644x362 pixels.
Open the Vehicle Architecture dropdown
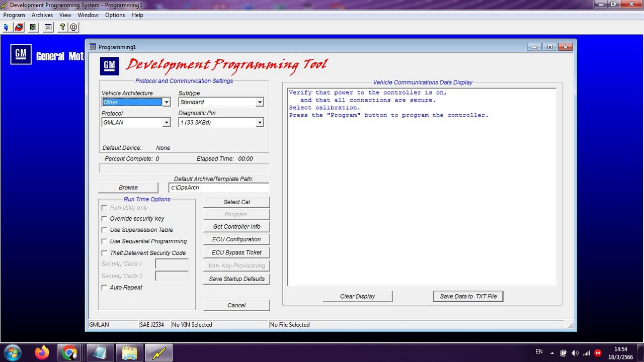(166, 102)
